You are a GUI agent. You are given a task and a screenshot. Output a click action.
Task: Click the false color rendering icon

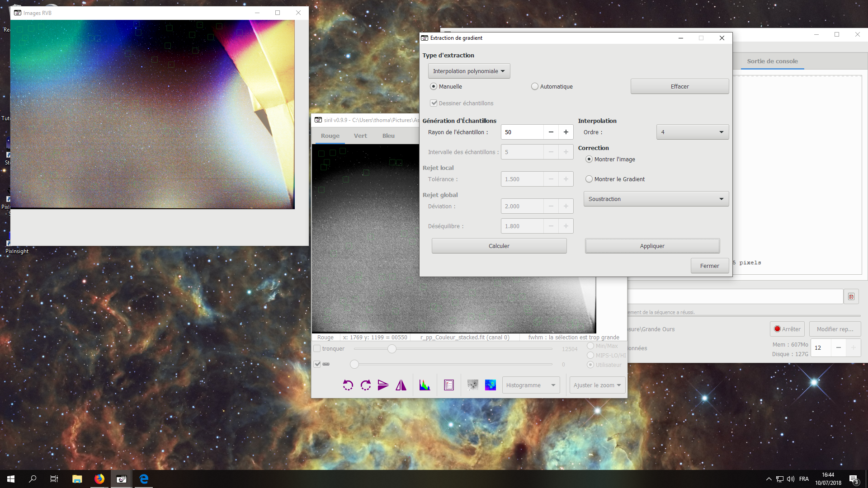(491, 385)
